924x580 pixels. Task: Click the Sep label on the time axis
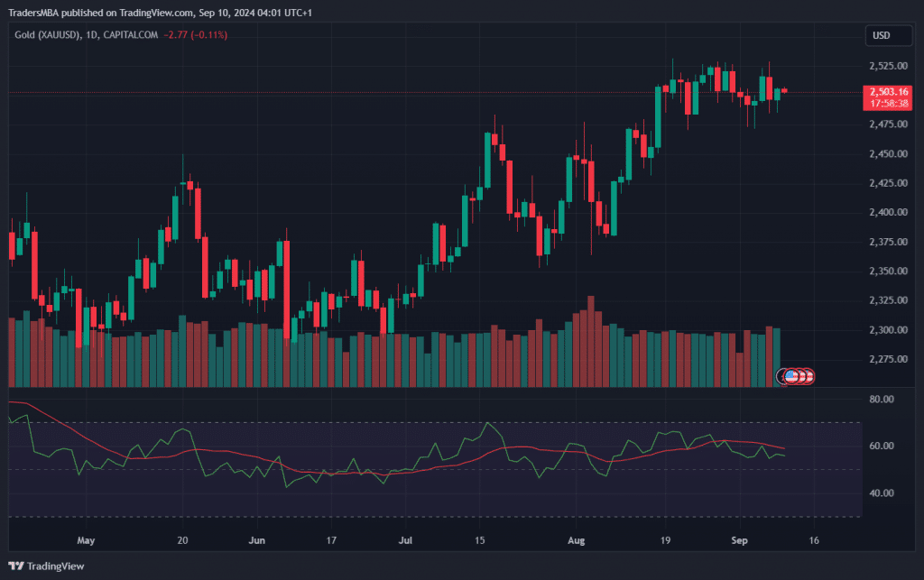[739, 542]
